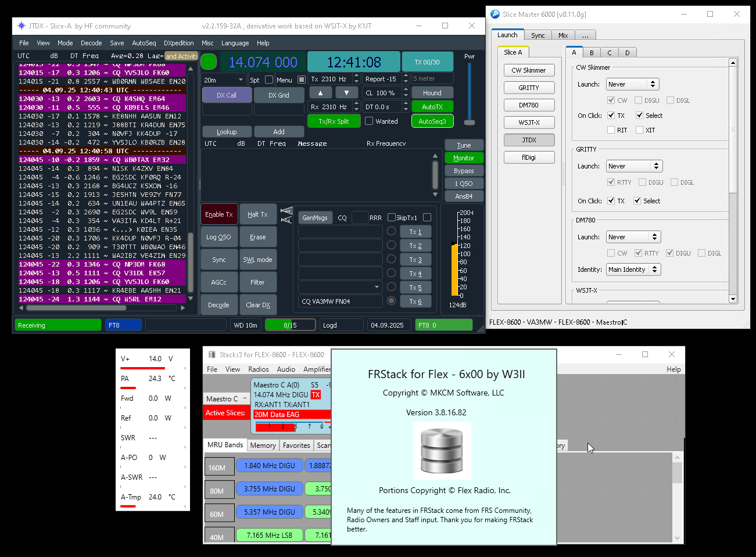Switch to the Sync tab in Slice Master

538,35
